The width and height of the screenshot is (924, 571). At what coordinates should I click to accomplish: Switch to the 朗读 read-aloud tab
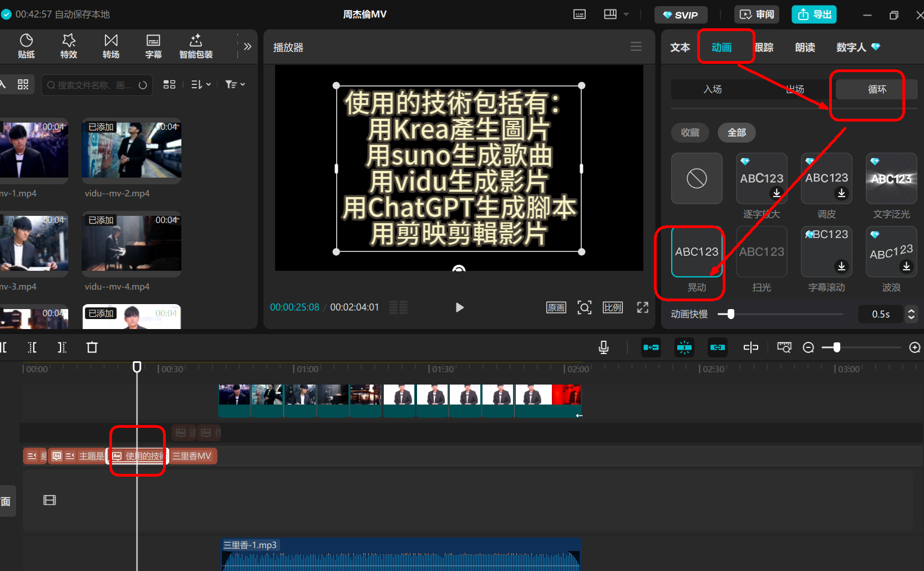805,47
